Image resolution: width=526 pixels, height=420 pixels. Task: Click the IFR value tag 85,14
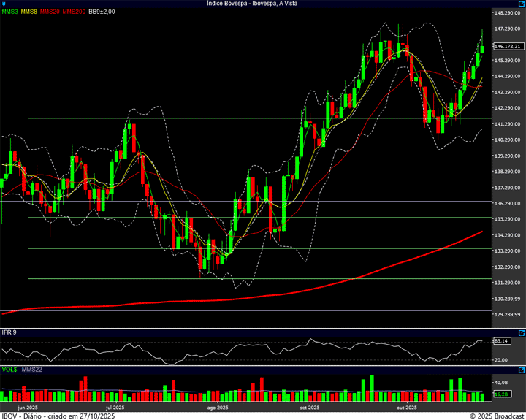tap(501, 341)
